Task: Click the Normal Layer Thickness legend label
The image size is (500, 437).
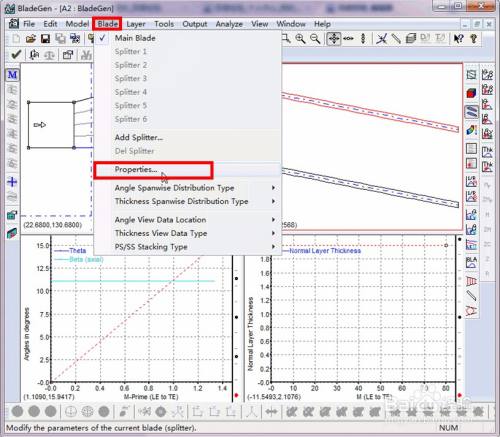Action: 325,251
